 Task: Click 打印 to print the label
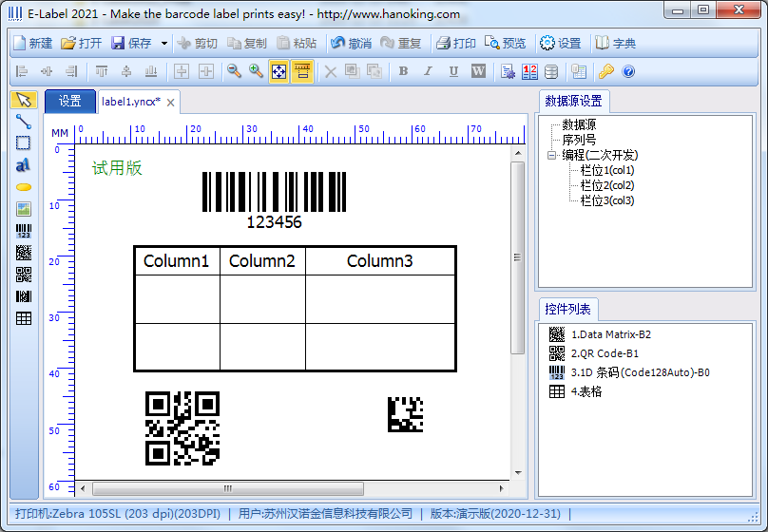pyautogui.click(x=456, y=43)
